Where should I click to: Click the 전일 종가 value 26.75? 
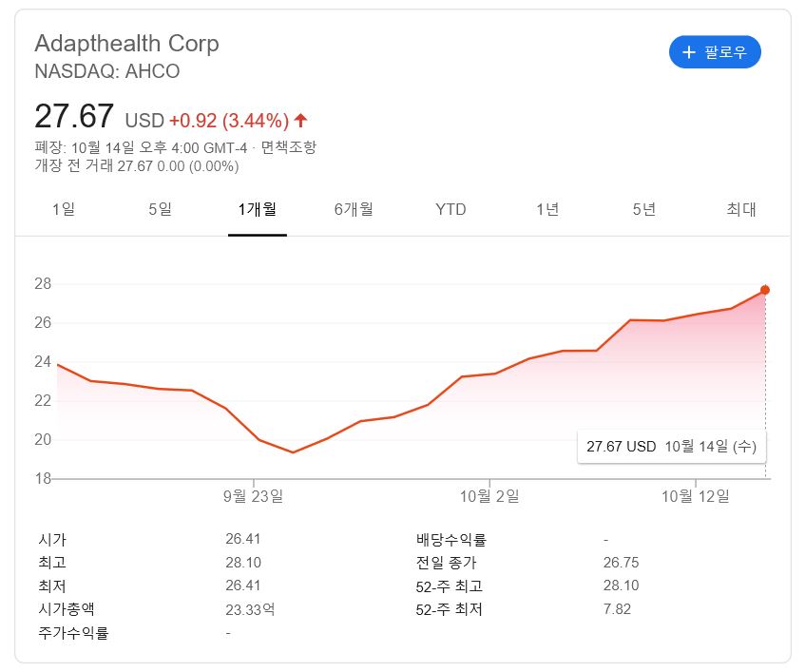click(622, 563)
